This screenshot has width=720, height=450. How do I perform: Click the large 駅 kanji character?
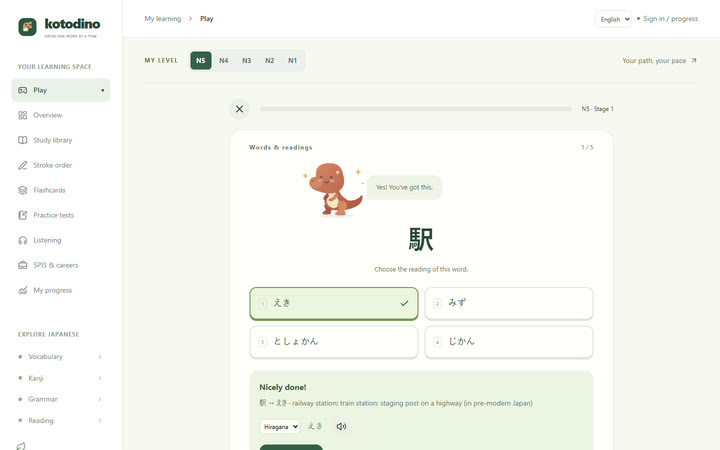click(421, 239)
